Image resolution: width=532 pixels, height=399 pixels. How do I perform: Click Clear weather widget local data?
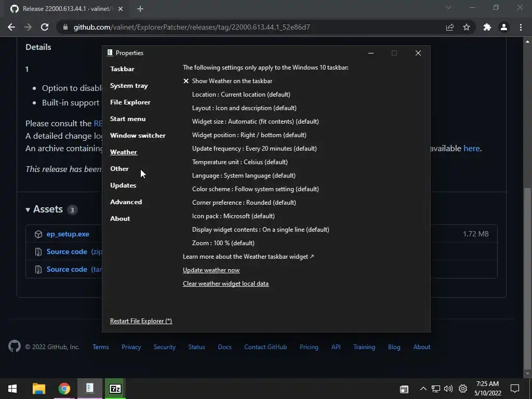225,284
